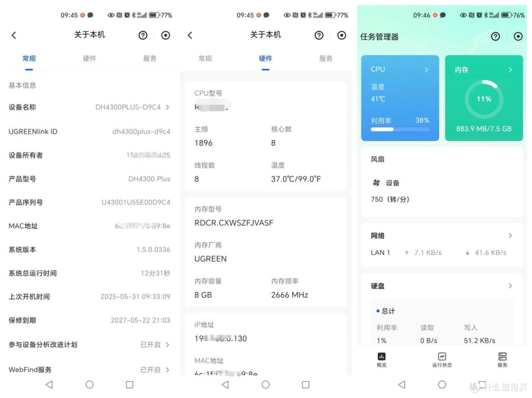Select memory vendor UGREEN
The width and height of the screenshot is (532, 398).
210,259
